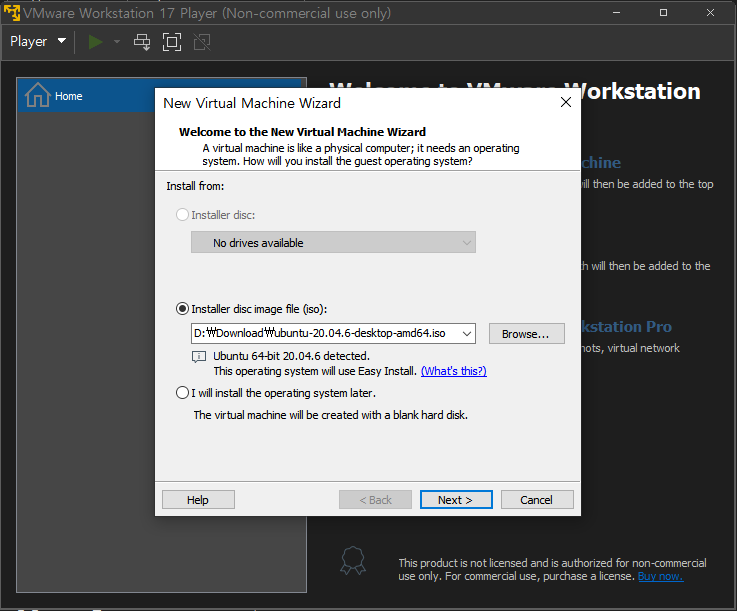Click the info icon beside Ubuntu detected
This screenshot has height=611, width=737.
tap(199, 357)
